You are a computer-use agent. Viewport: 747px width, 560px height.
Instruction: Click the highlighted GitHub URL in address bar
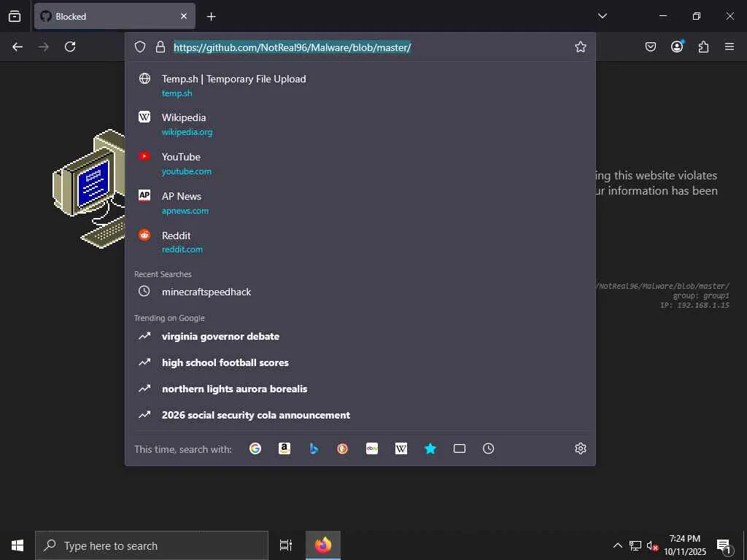(x=292, y=47)
